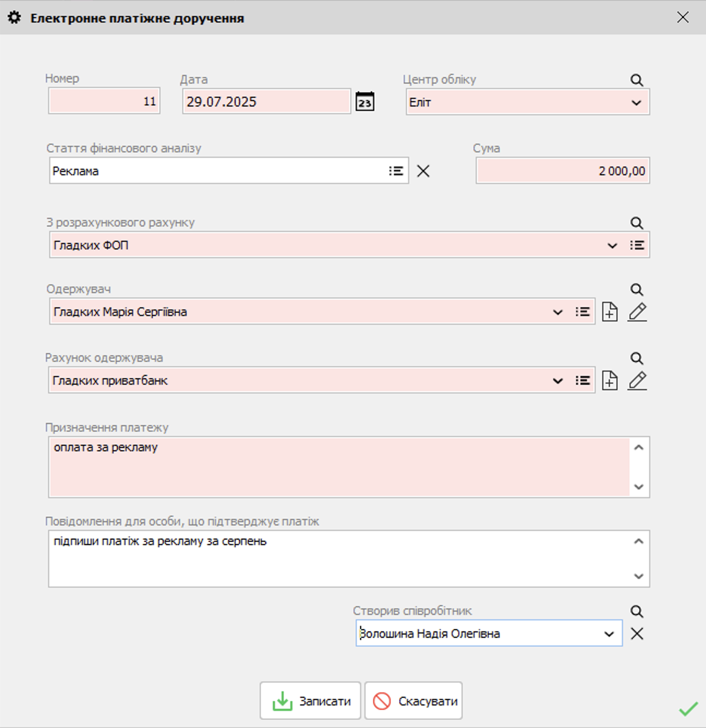Cancel the payment with Скасувати
This screenshot has height=728, width=706.
pos(413,701)
